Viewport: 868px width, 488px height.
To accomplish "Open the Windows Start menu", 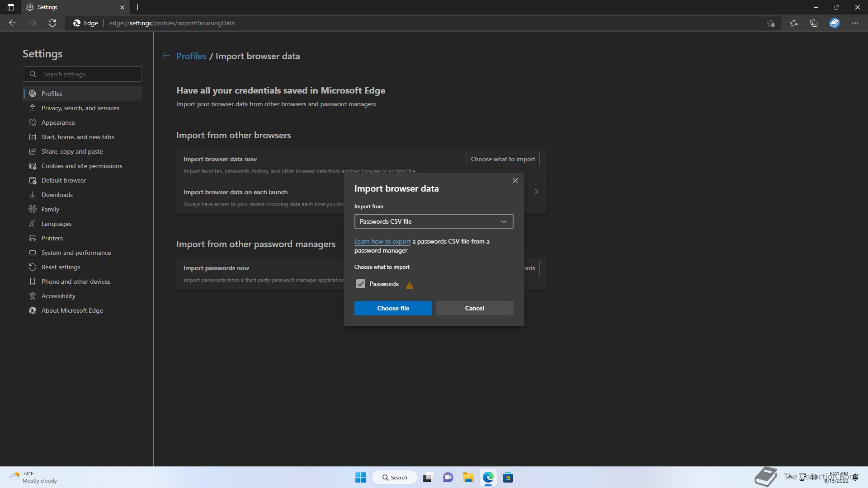I will (360, 478).
